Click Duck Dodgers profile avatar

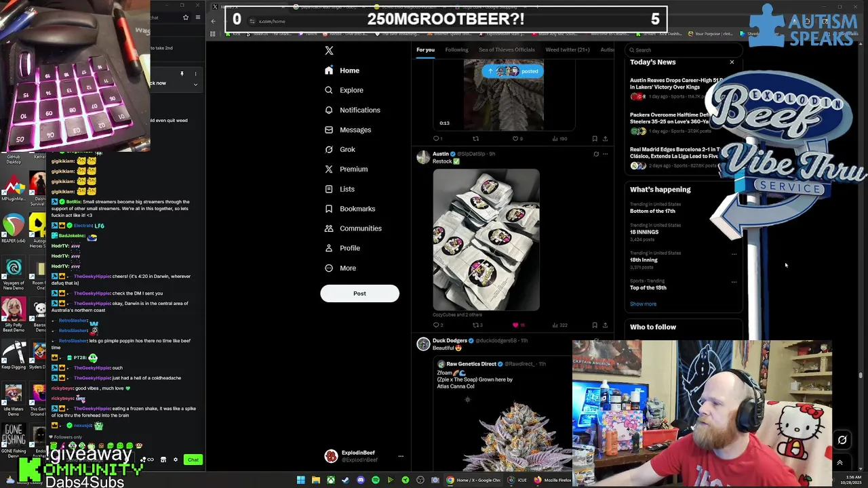click(x=423, y=345)
